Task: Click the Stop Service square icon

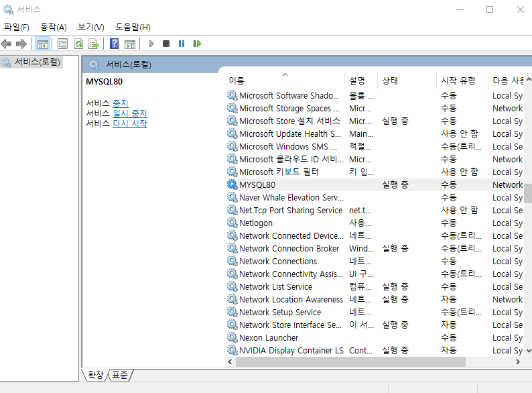Action: 166,44
